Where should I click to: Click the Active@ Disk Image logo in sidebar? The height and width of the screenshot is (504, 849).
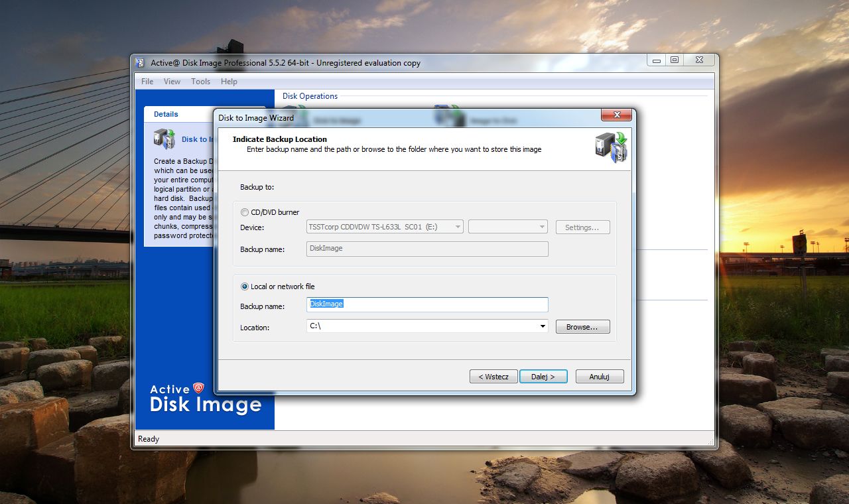(206, 398)
